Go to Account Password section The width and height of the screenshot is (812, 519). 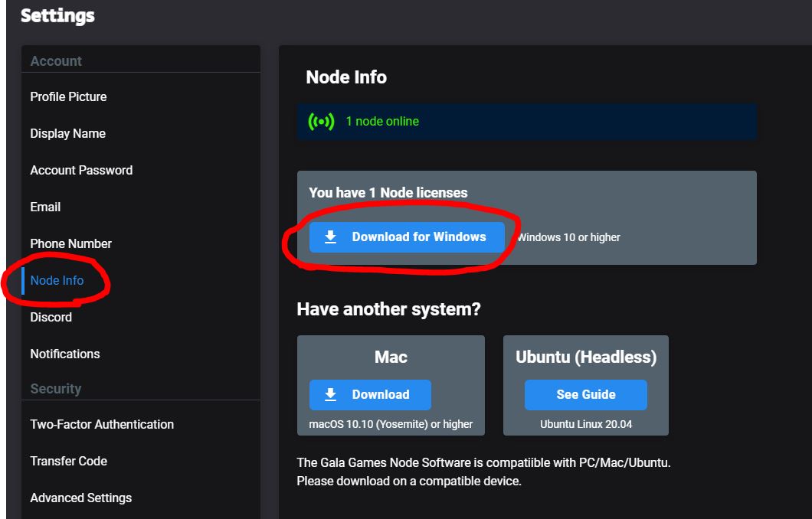[81, 170]
